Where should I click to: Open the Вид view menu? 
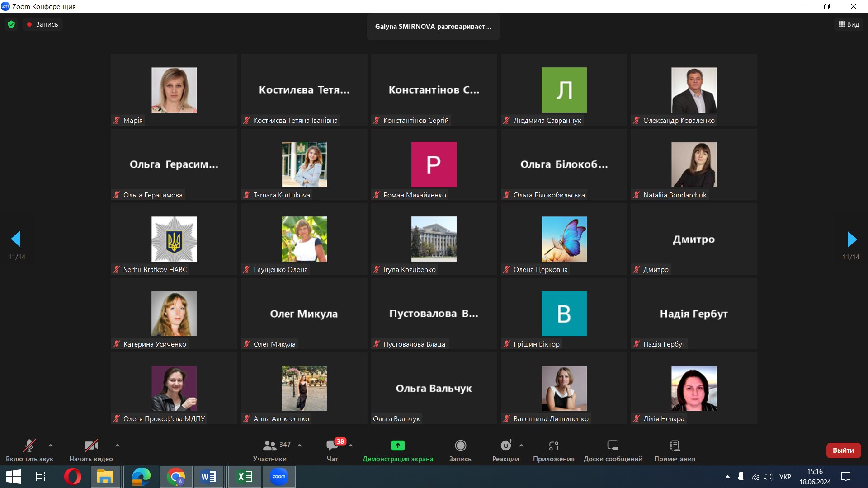[x=849, y=24]
